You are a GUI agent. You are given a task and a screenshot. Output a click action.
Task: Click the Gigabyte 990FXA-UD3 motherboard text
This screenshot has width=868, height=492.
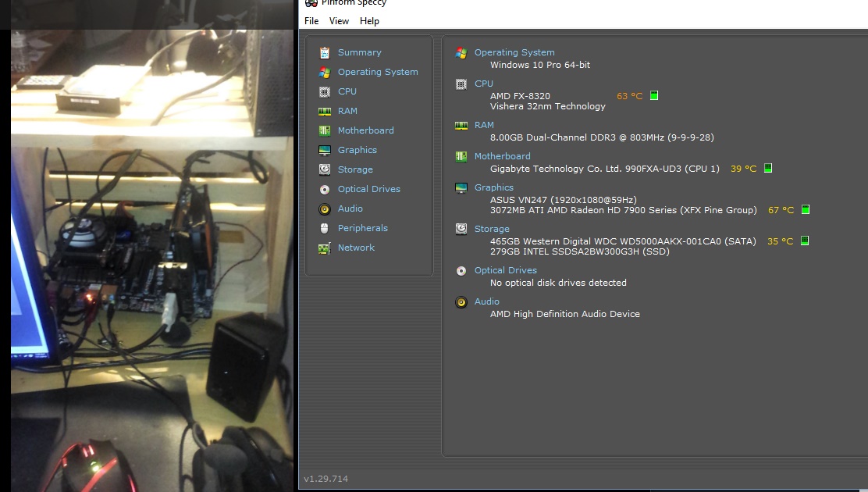(604, 169)
